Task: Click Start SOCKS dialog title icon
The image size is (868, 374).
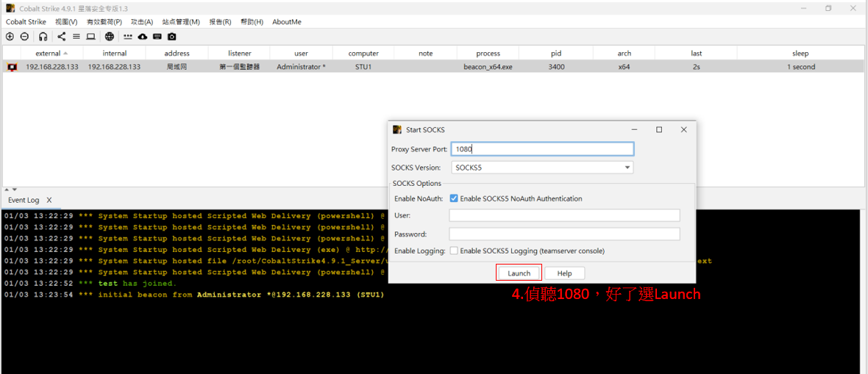Action: tap(396, 129)
